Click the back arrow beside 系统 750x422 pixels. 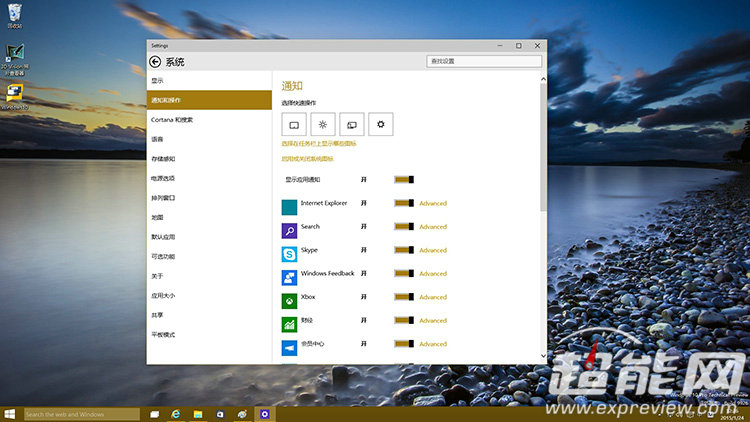(x=155, y=61)
